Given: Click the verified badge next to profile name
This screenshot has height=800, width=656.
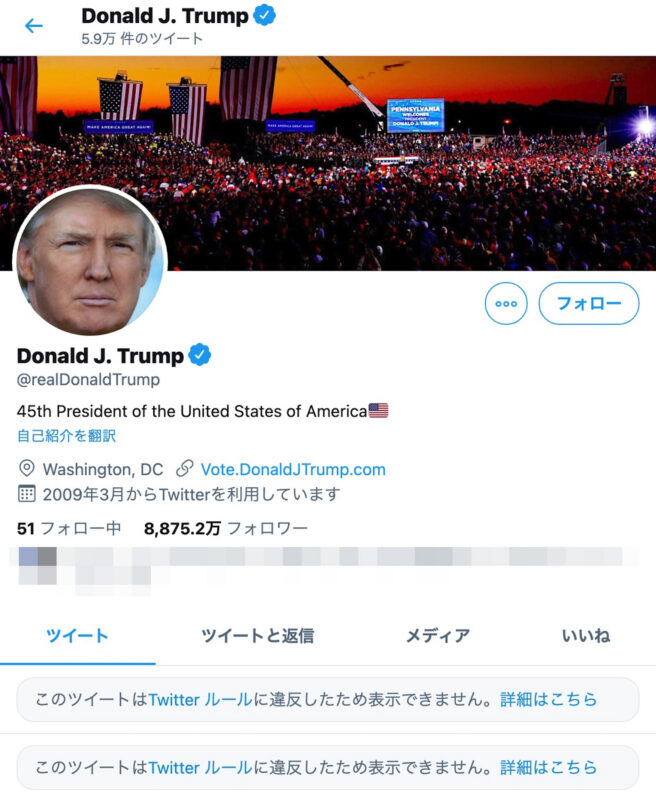Looking at the screenshot, I should point(200,355).
